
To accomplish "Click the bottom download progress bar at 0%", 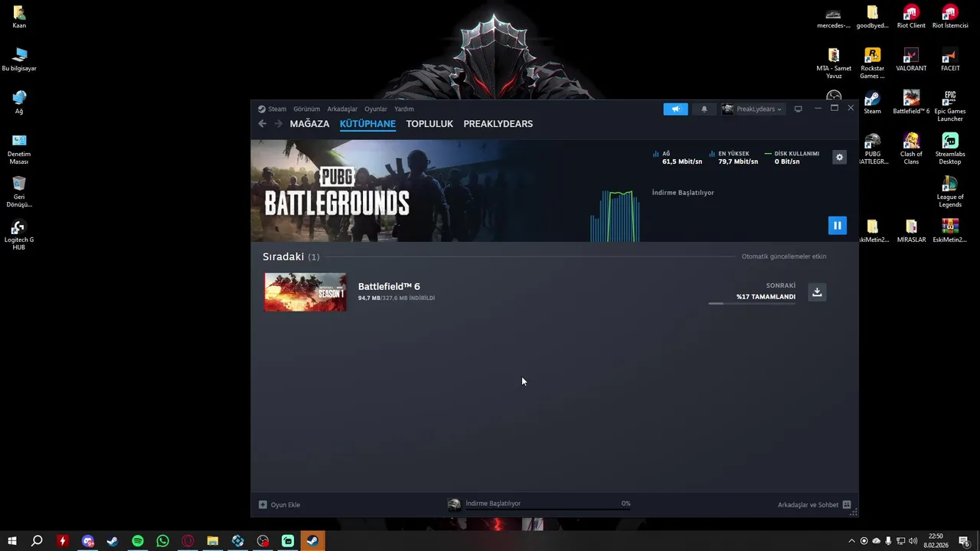I will tap(548, 510).
